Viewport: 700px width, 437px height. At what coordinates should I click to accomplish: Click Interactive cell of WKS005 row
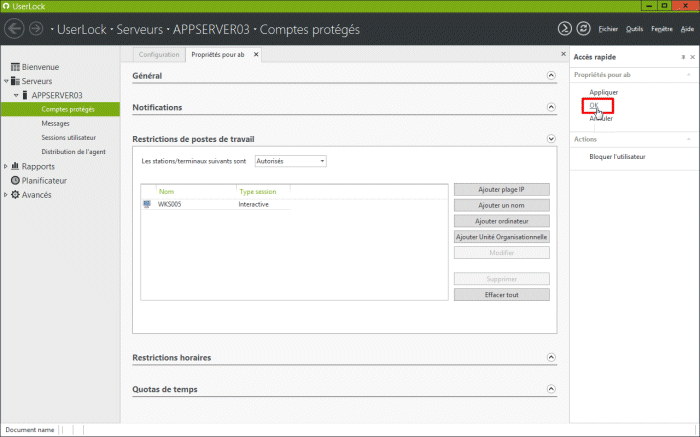(254, 204)
